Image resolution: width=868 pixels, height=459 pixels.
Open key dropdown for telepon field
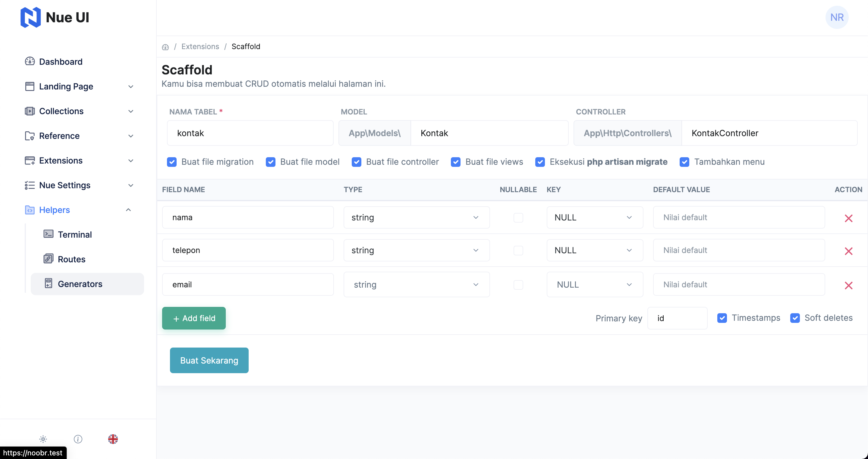click(x=595, y=250)
